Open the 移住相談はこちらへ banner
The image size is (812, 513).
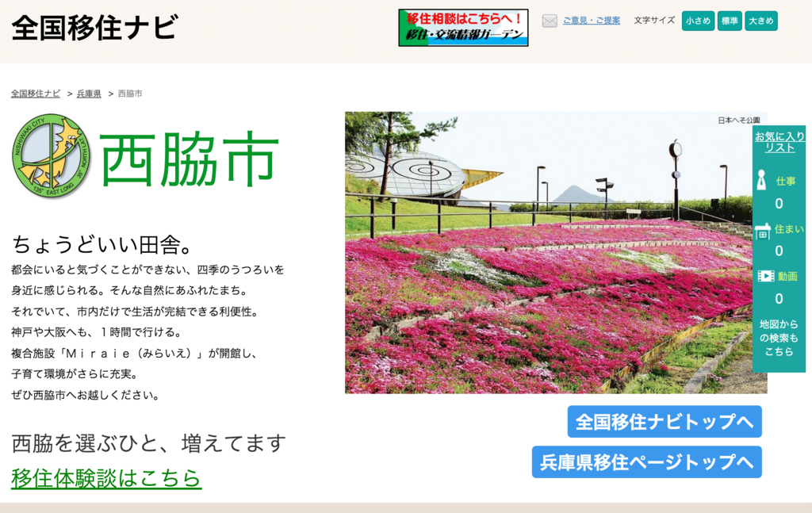click(x=463, y=28)
